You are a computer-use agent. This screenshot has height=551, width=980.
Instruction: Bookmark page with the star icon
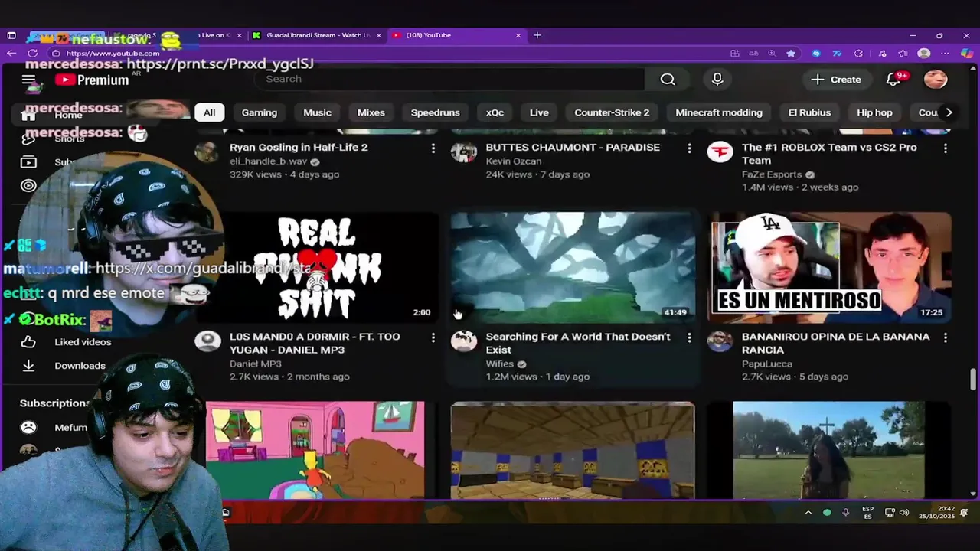coord(791,53)
